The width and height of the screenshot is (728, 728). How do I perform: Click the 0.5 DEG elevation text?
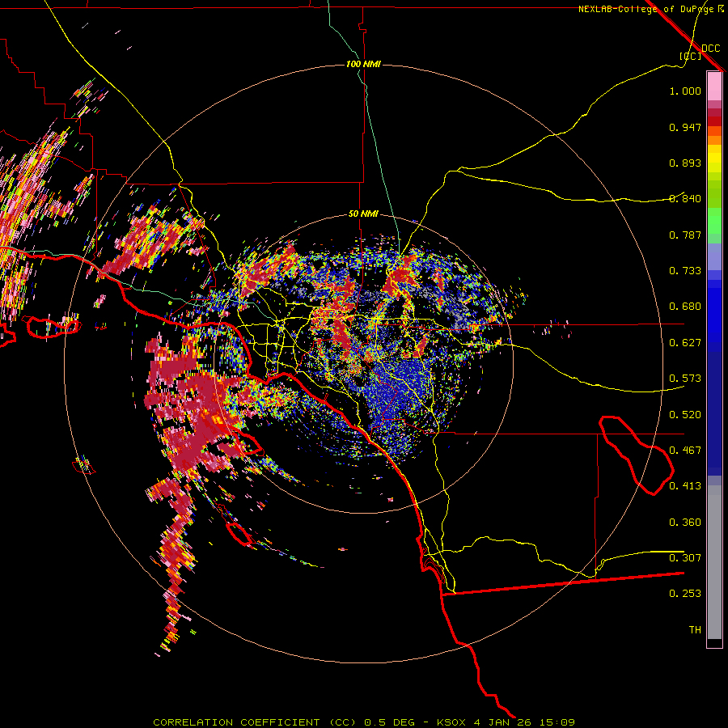pos(390,722)
